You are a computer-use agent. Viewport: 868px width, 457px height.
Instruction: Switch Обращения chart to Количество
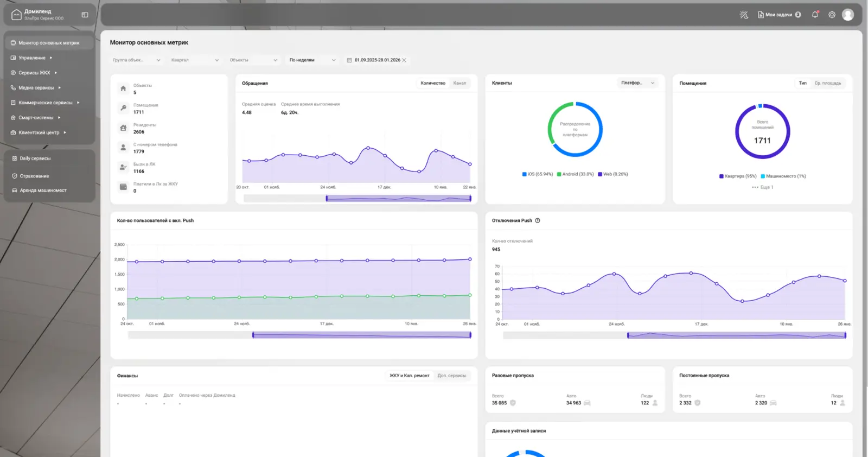[x=433, y=83]
